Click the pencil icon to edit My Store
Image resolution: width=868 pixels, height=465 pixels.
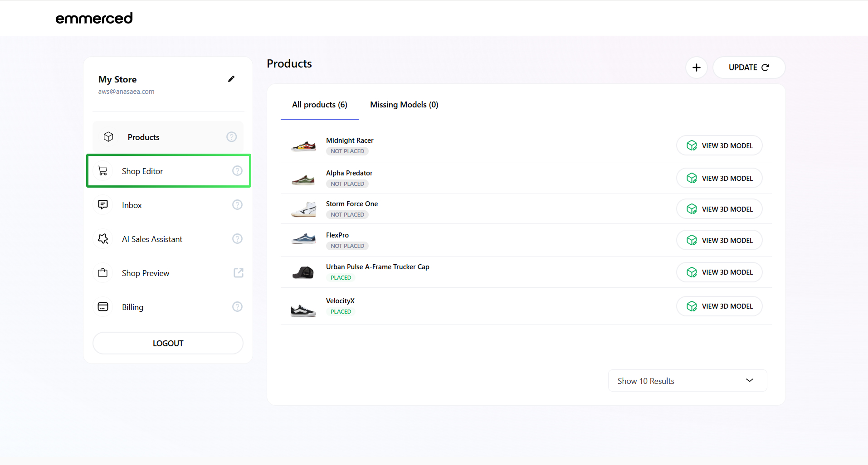pyautogui.click(x=231, y=79)
